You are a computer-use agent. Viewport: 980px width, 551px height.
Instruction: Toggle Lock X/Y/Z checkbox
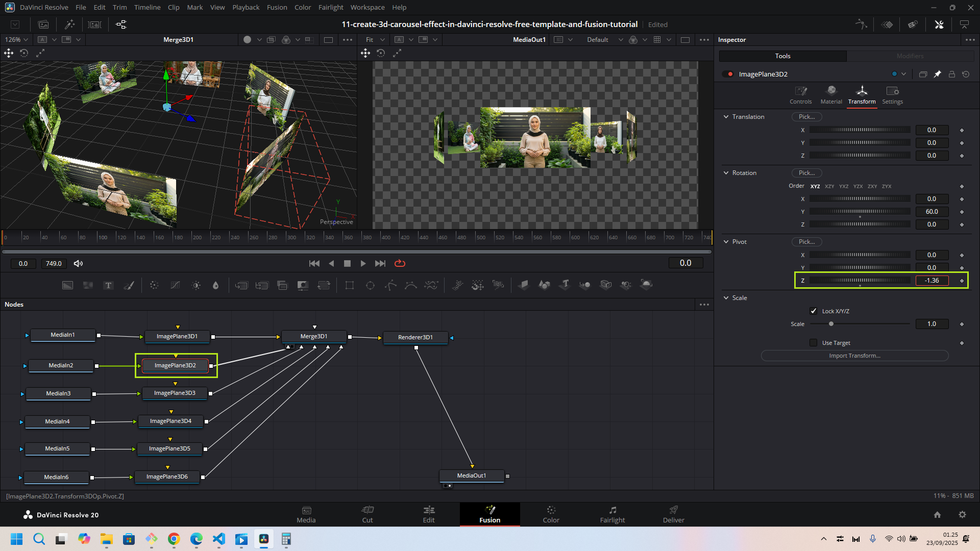[814, 311]
